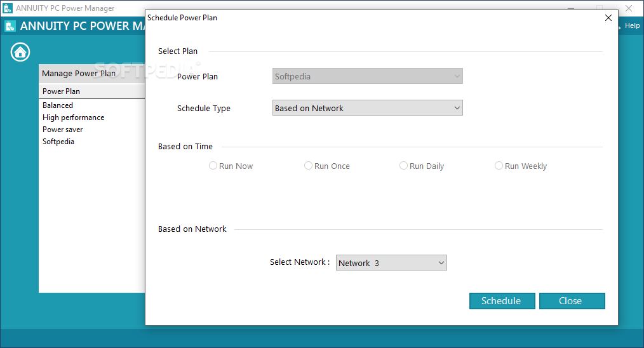Screen dimensions: 644x348
Task: Click the Schedule button
Action: [502, 301]
